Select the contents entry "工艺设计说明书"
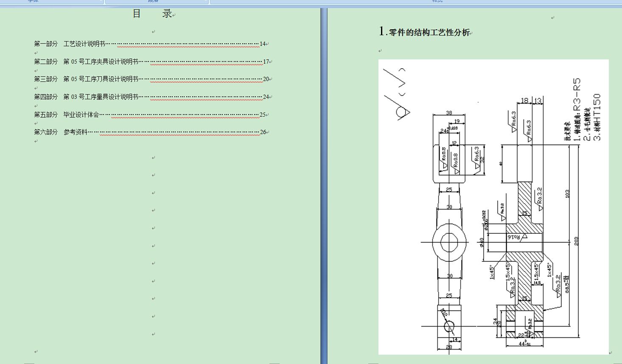This screenshot has width=622, height=364. coord(84,44)
